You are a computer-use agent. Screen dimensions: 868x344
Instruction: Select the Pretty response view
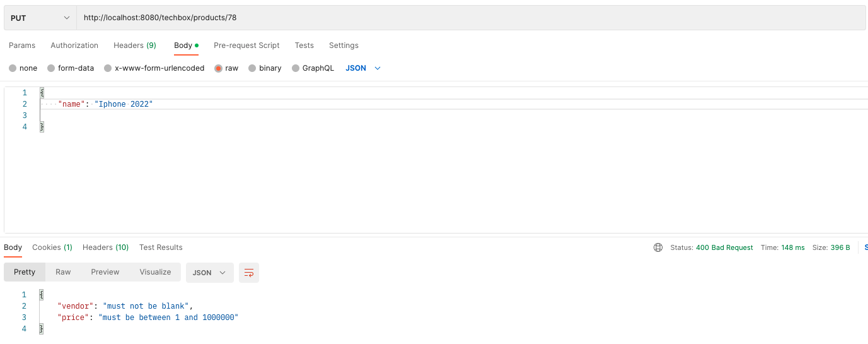click(x=25, y=272)
